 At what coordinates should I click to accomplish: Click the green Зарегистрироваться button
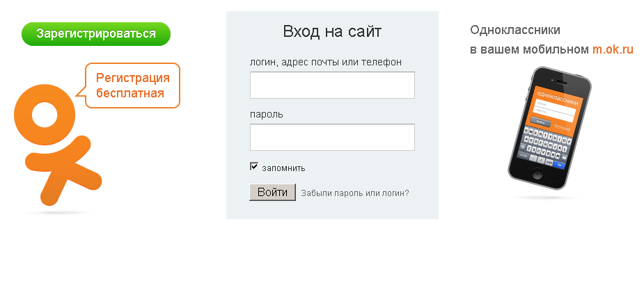pos(96,34)
